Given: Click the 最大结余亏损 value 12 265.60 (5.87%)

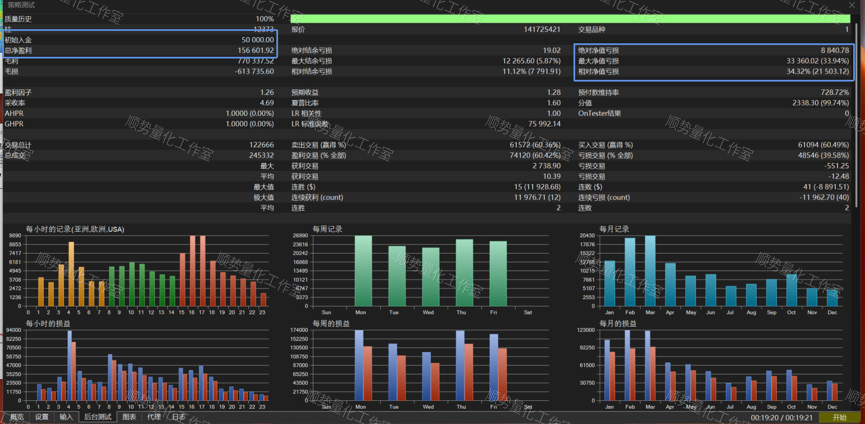Looking at the screenshot, I should [x=532, y=61].
